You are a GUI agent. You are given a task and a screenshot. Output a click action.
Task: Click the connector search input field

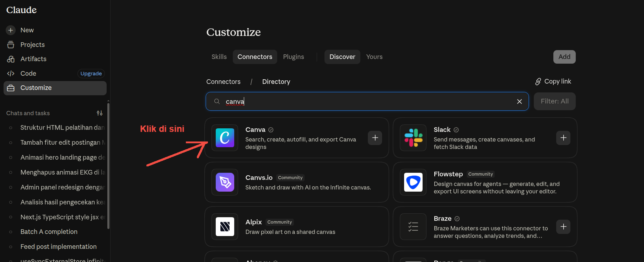pyautogui.click(x=367, y=101)
